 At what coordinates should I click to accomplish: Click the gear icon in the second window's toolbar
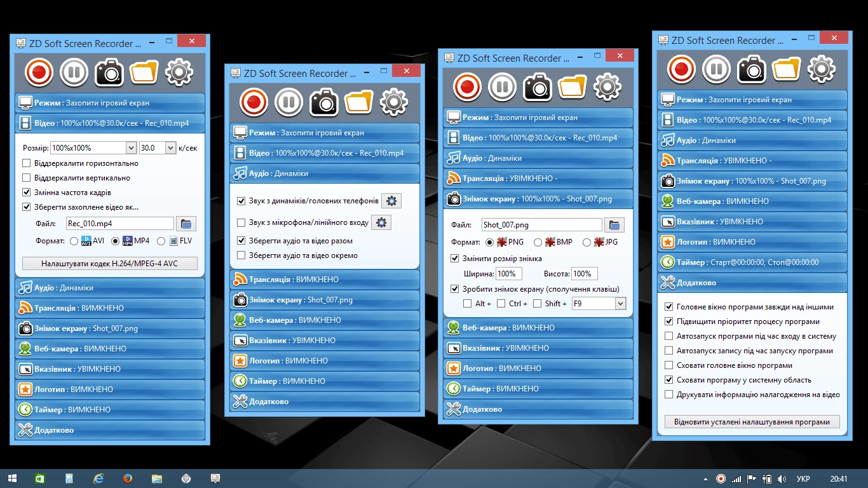point(393,102)
